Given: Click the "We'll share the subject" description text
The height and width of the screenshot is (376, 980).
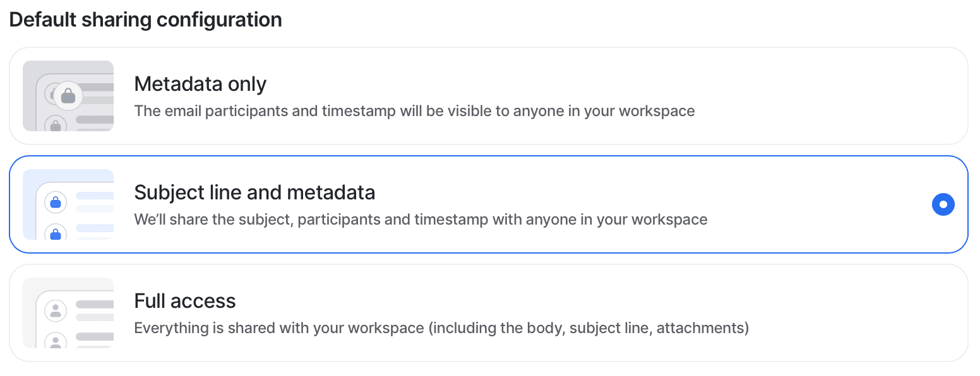Looking at the screenshot, I should (x=421, y=220).
